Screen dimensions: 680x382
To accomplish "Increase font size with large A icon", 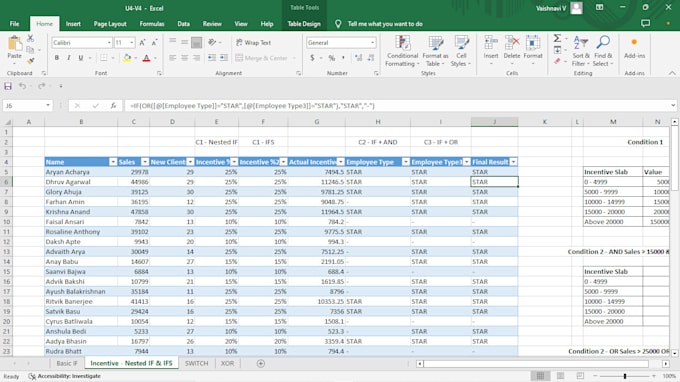I will (x=142, y=42).
